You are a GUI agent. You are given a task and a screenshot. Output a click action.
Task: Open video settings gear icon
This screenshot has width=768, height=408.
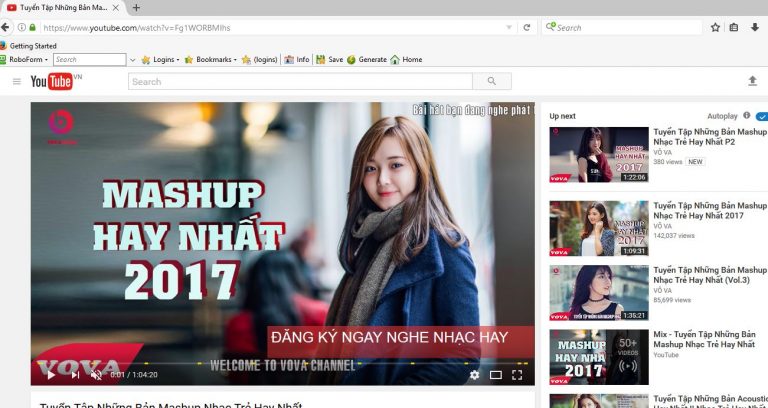[x=474, y=375]
